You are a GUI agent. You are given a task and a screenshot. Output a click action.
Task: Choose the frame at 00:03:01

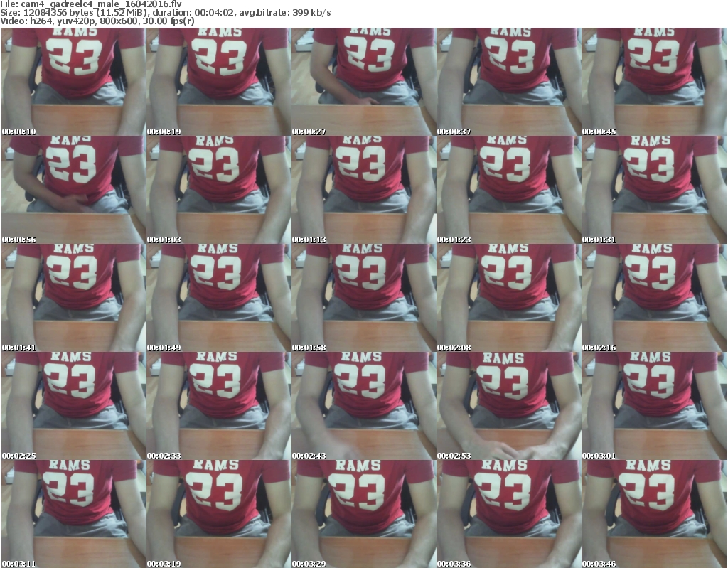pyautogui.click(x=654, y=407)
